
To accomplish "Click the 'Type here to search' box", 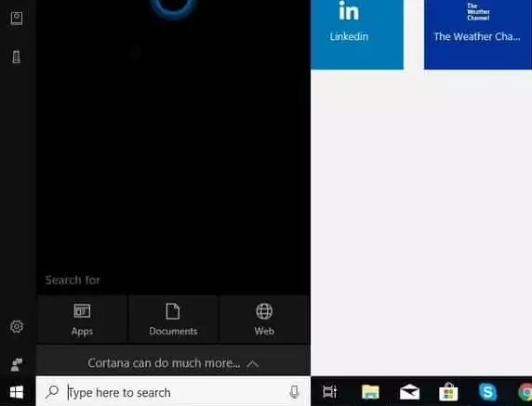I will pos(173,392).
